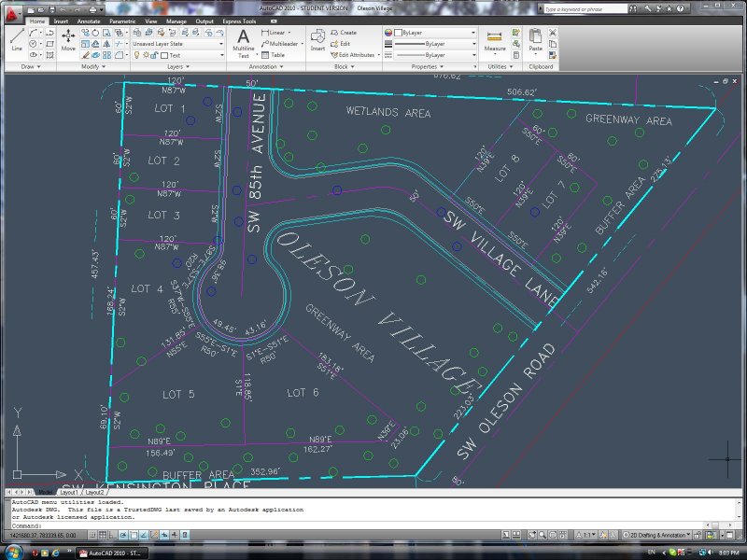Click the Paste clipboard icon
This screenshot has height=560, width=747.
pos(535,39)
